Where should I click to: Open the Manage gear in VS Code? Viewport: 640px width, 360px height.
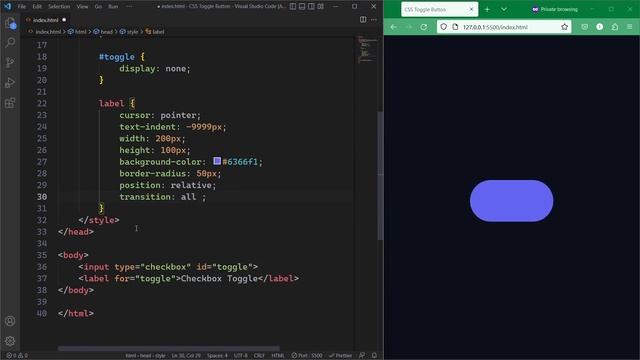[10, 341]
